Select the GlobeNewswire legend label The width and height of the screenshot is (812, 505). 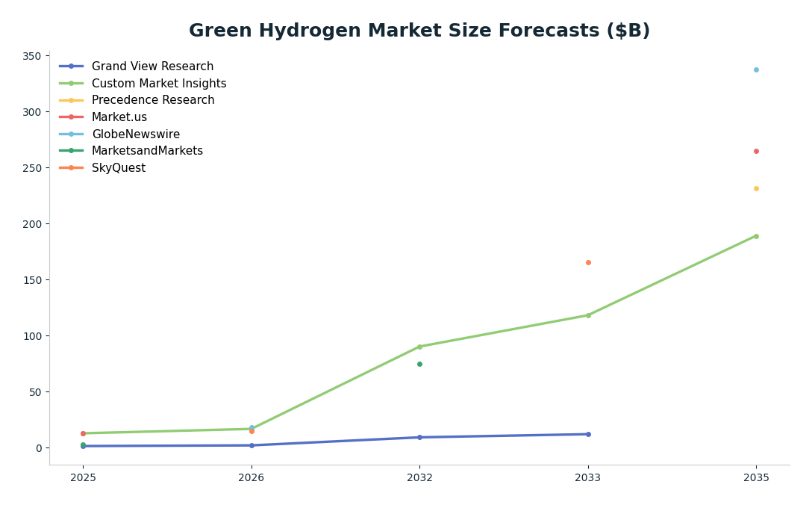coord(136,134)
